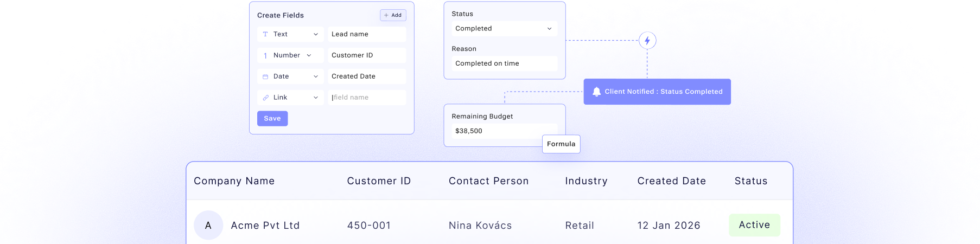
Task: Click the lightning bolt automation icon
Action: click(x=647, y=41)
